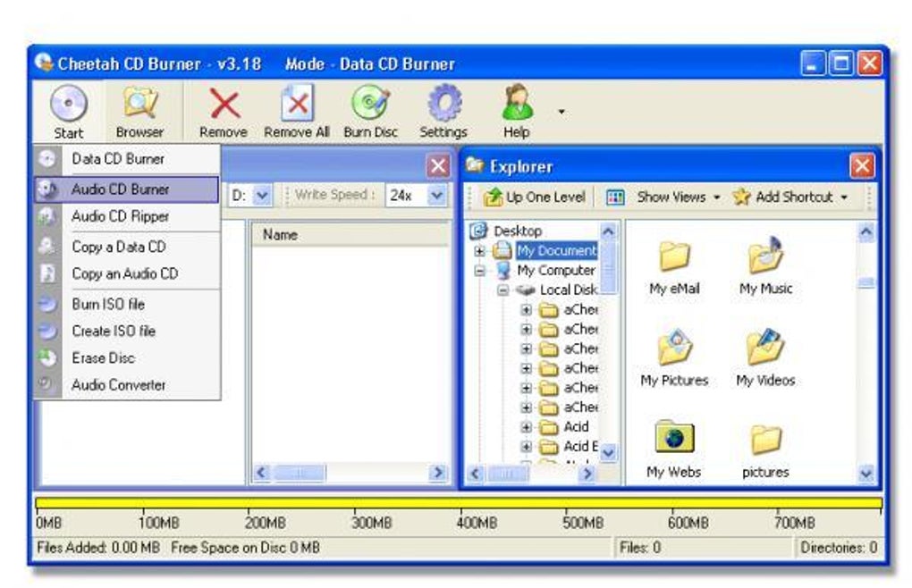This screenshot has height=588, width=912.
Task: Open the Browser toolbar button
Action: (139, 112)
